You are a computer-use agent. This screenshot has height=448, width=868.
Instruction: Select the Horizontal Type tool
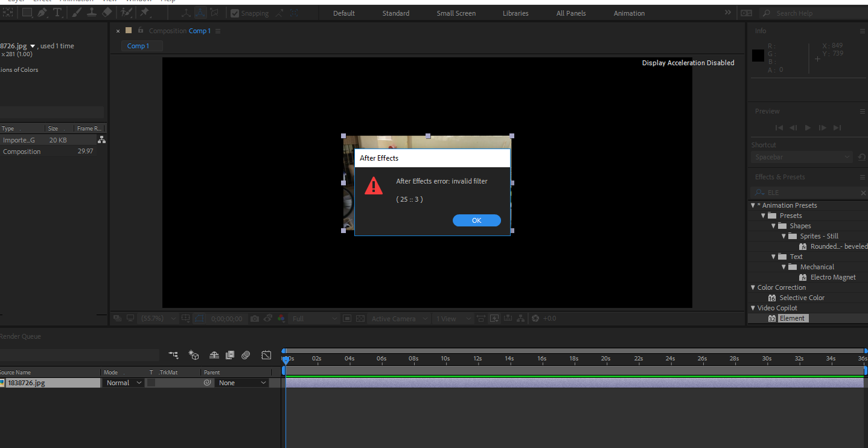tap(58, 13)
